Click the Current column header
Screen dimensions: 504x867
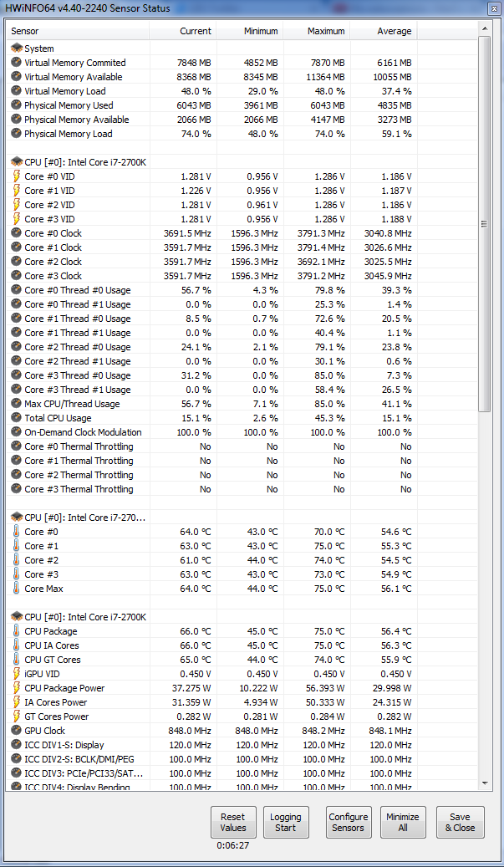tap(182, 31)
